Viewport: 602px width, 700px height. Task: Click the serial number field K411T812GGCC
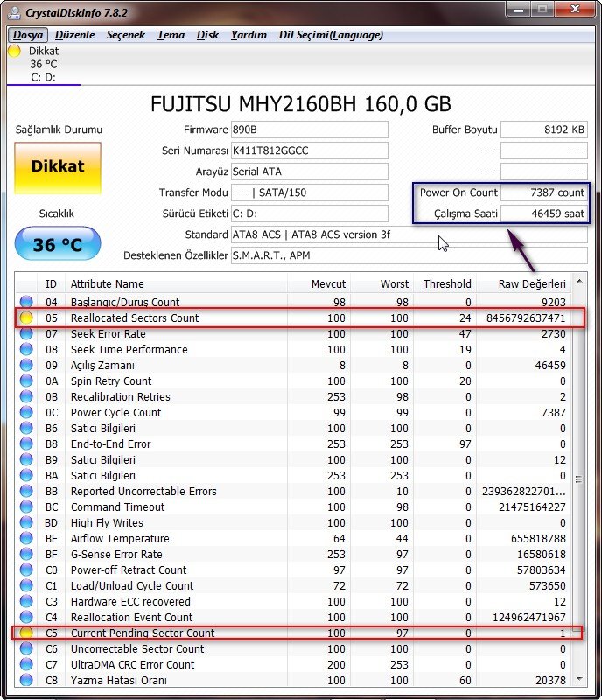[309, 150]
